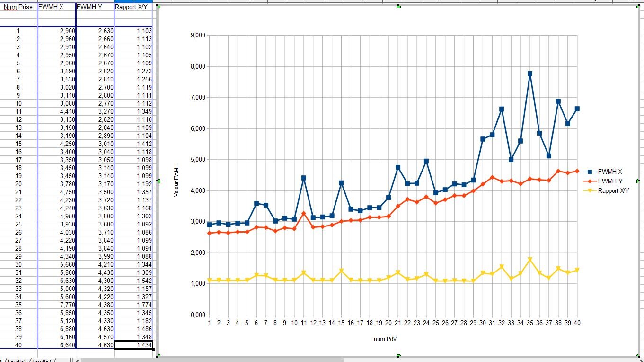
Task: Grab the chart's left-middle selection handle
Action: tap(158, 181)
